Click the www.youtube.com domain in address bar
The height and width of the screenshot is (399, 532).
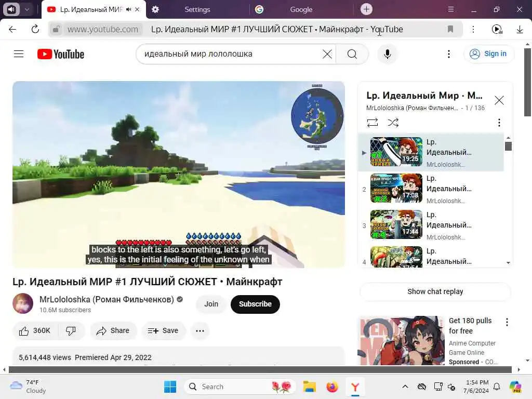coord(103,30)
